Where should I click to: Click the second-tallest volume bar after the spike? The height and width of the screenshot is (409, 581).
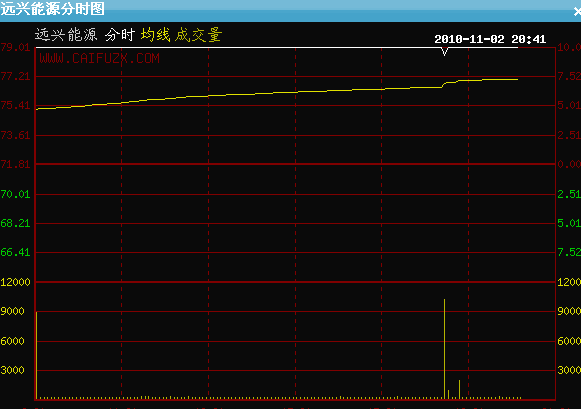point(459,389)
